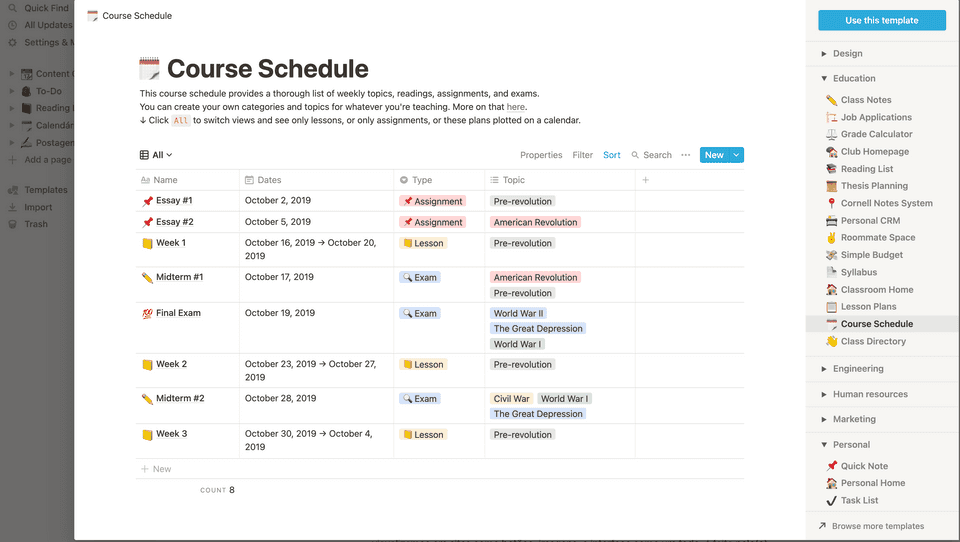Click the Cornell Notes System pin icon
This screenshot has height=542, width=960.
(831, 203)
